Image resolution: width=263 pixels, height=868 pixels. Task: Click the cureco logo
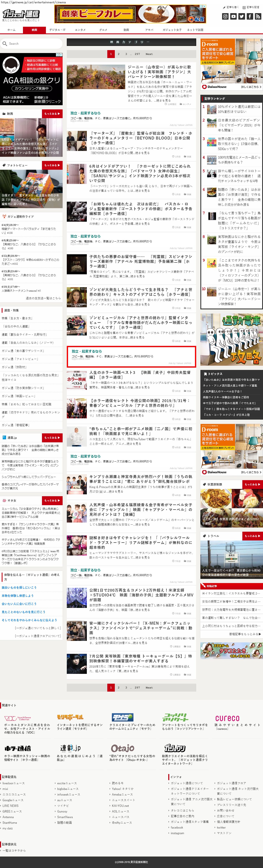pos(227,718)
